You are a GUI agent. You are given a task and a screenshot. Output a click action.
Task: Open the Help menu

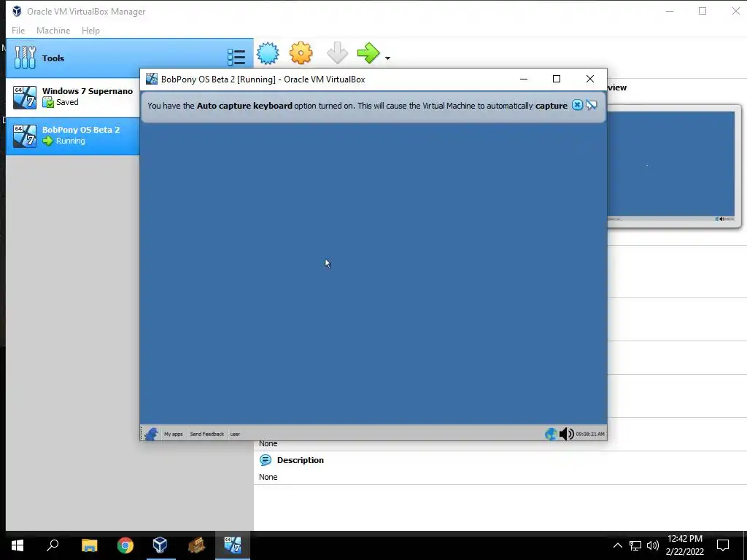[90, 31]
